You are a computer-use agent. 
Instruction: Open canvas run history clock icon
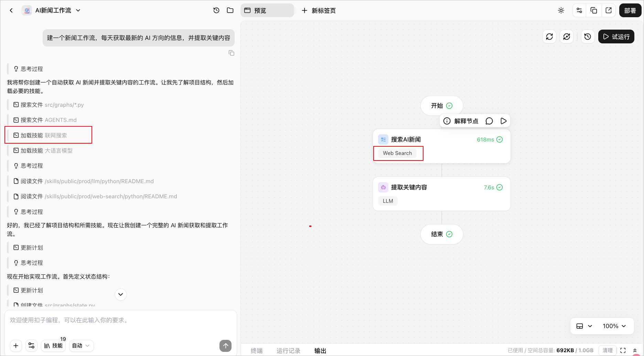tap(588, 36)
